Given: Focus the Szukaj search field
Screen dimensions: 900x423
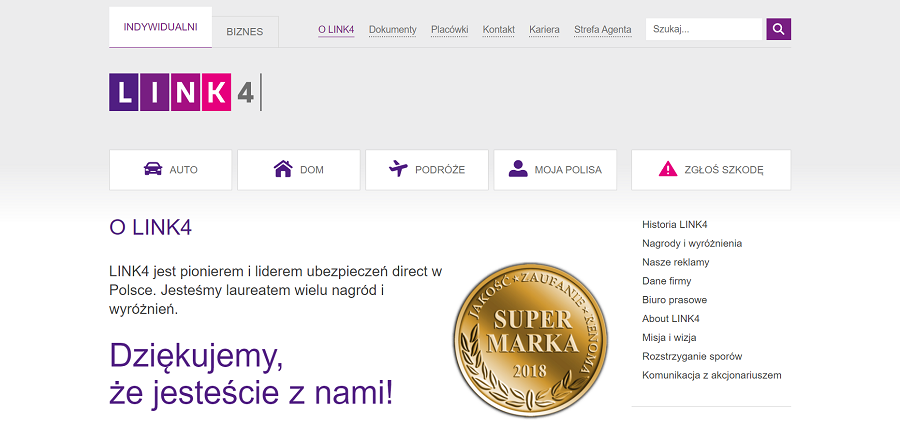Looking at the screenshot, I should click(x=704, y=29).
